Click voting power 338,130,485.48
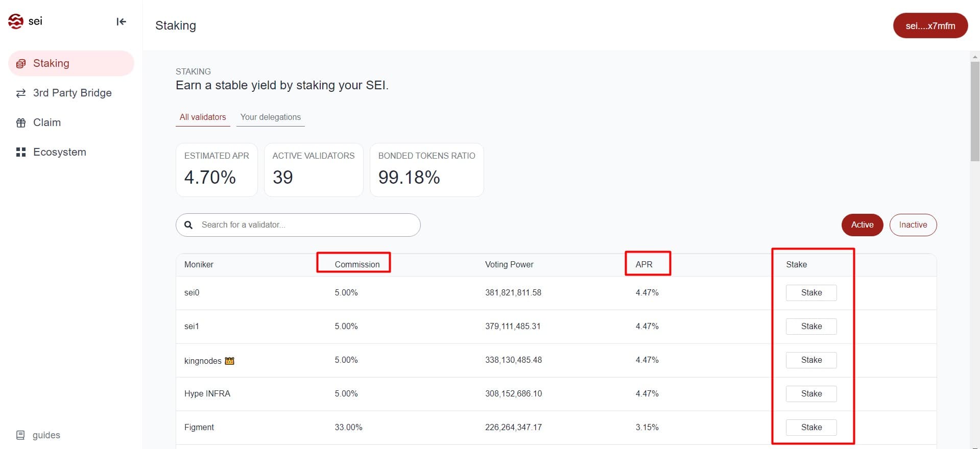Screen dimensions: 980x449 coord(514,360)
